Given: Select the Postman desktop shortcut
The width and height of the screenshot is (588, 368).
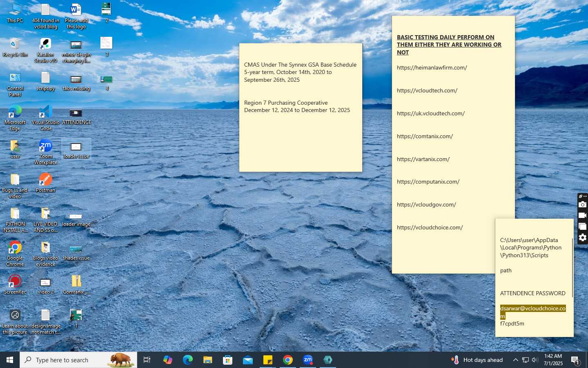Looking at the screenshot, I should (x=46, y=182).
